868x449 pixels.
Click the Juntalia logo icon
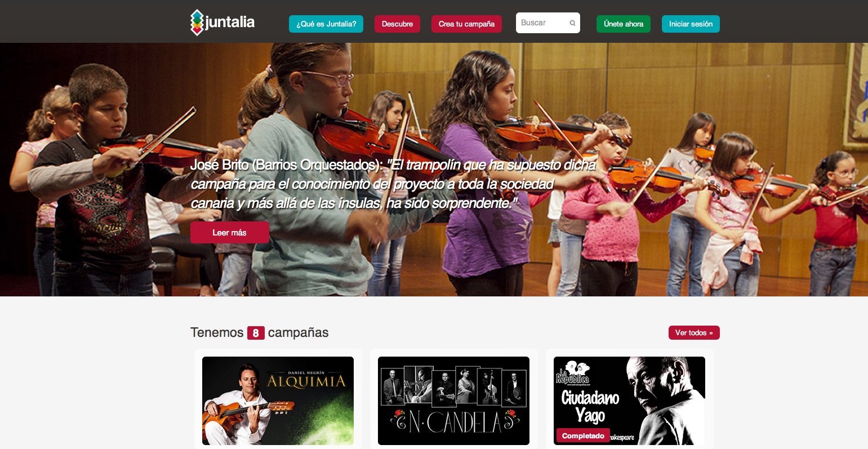click(197, 23)
